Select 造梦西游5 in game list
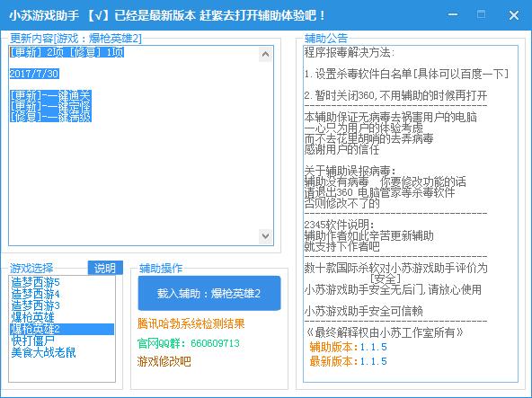This screenshot has width=532, height=398. [x=35, y=281]
